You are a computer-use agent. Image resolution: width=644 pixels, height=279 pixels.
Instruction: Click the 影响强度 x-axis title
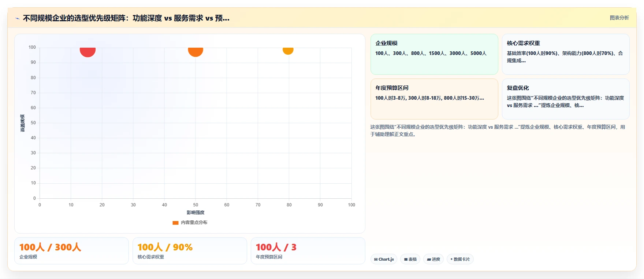[196, 213]
